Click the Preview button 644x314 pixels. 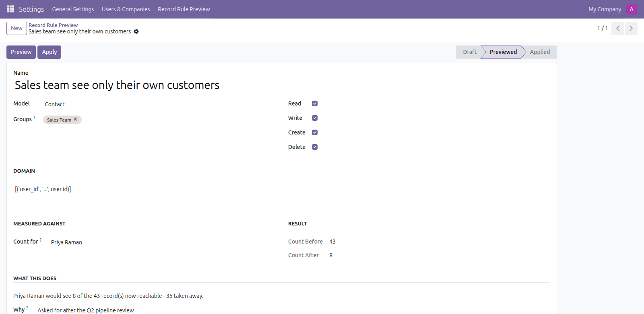click(x=21, y=52)
